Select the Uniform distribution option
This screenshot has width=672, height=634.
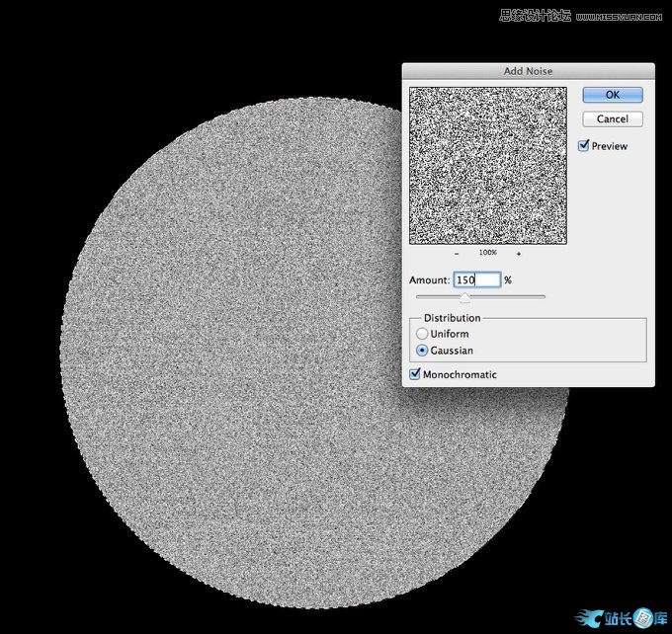point(422,334)
